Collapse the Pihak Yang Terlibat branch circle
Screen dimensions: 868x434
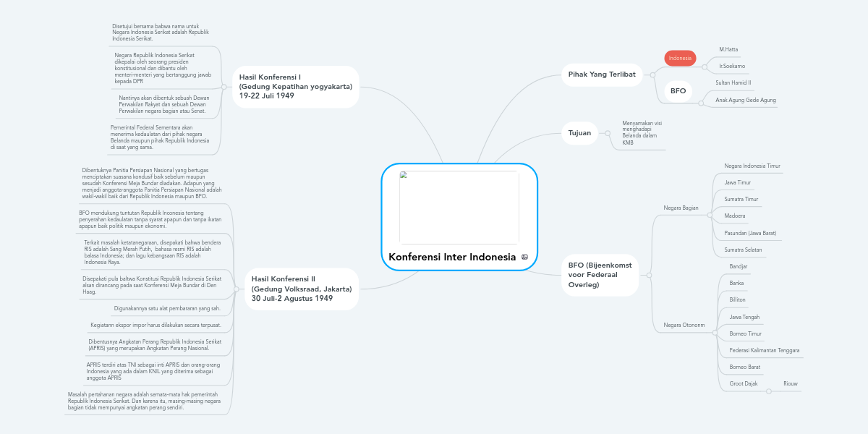pos(652,75)
